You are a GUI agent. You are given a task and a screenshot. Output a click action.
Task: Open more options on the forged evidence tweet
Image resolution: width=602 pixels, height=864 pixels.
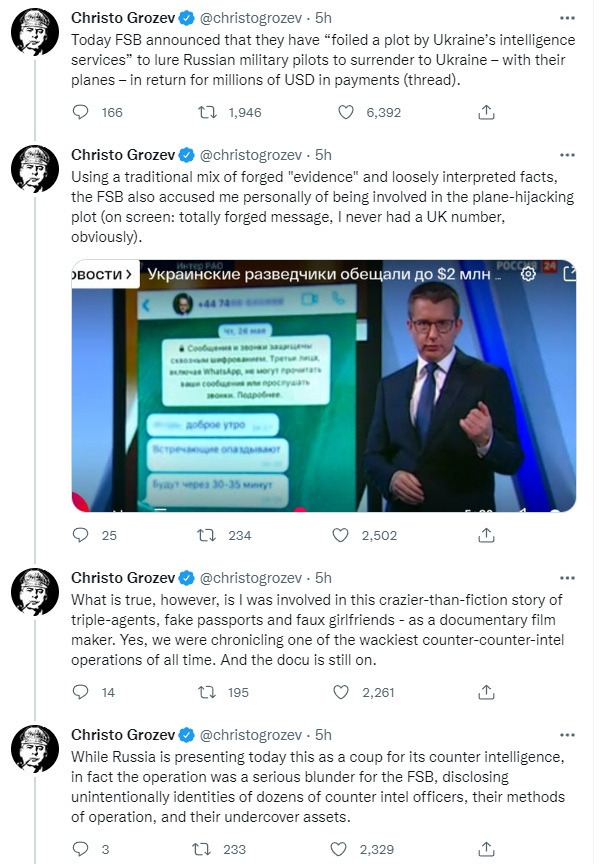567,155
